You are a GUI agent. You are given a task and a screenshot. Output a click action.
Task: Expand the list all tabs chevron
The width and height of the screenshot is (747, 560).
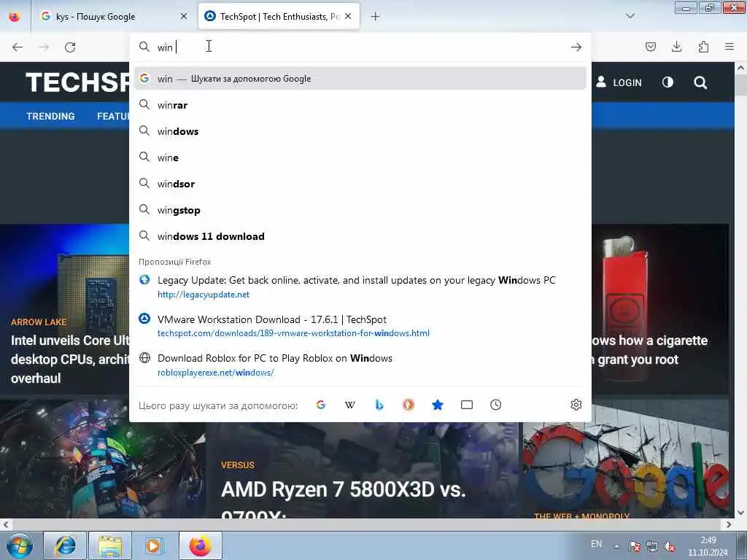(x=630, y=16)
